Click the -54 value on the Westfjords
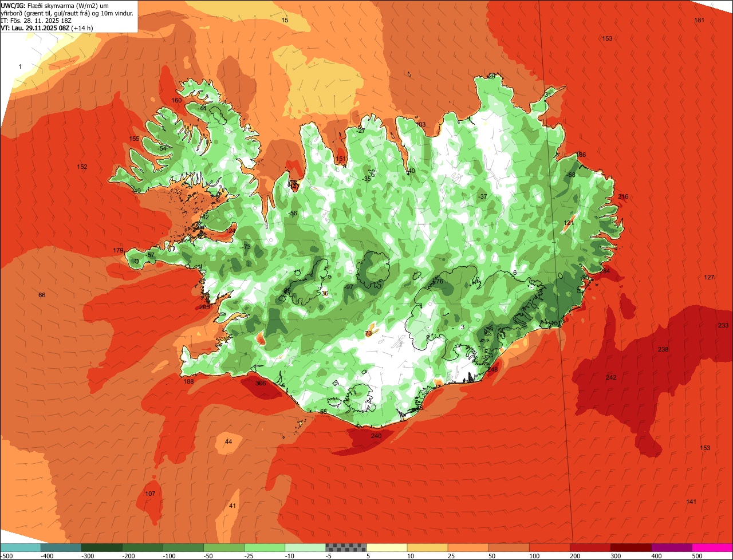Screen dimensions: 733x560 click(x=163, y=148)
